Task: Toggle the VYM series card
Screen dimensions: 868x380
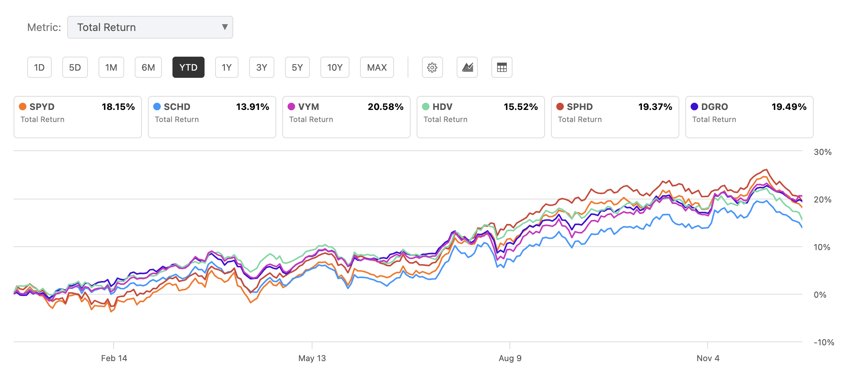Action: click(x=346, y=117)
